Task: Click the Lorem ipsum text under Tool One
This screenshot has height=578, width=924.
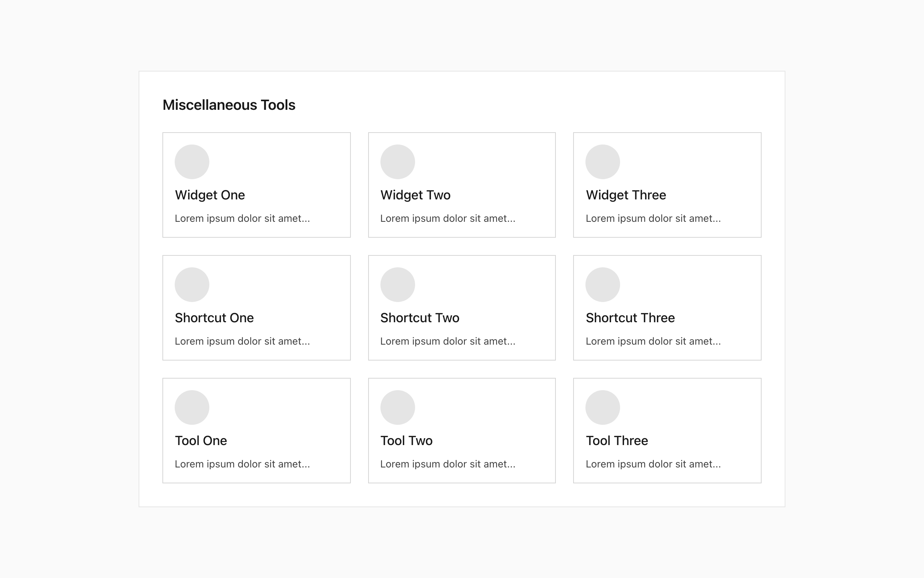Action: click(x=243, y=464)
